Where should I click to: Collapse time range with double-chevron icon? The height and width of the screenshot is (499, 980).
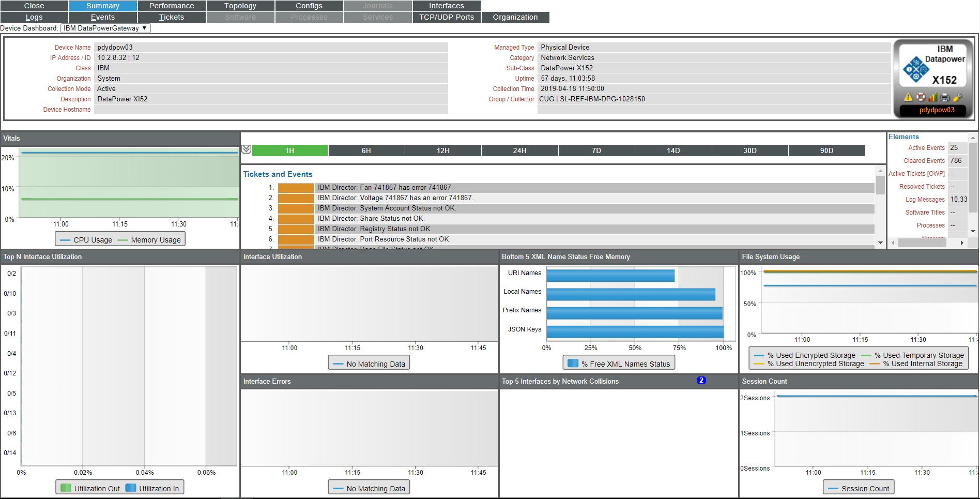point(247,149)
